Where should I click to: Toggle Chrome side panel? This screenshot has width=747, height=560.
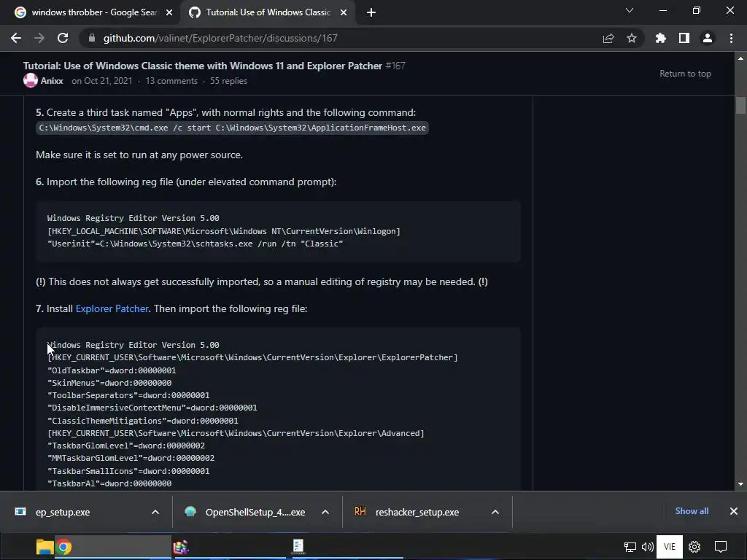684,38
